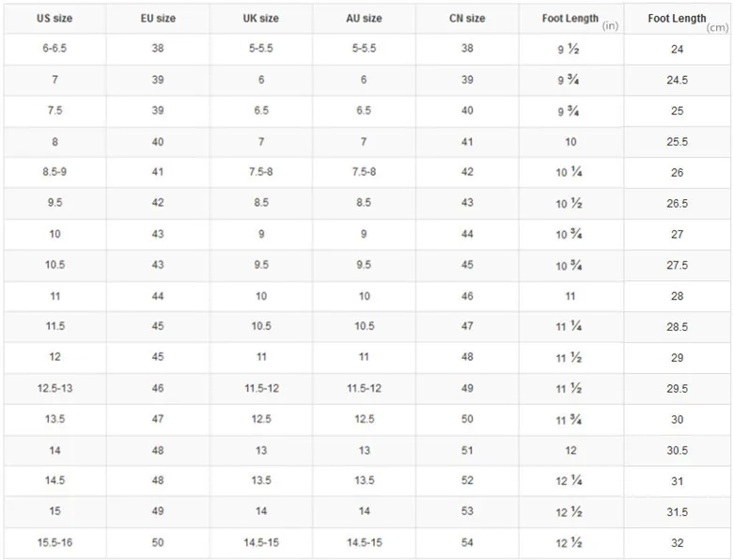Select the EU size 50 cell
The height and width of the screenshot is (560, 733).
tap(158, 543)
